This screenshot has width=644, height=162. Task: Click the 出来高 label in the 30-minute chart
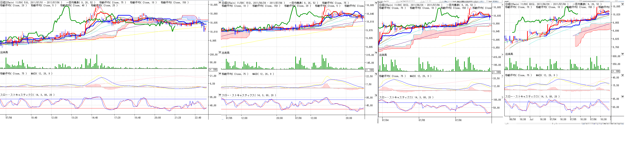[x=383, y=55]
